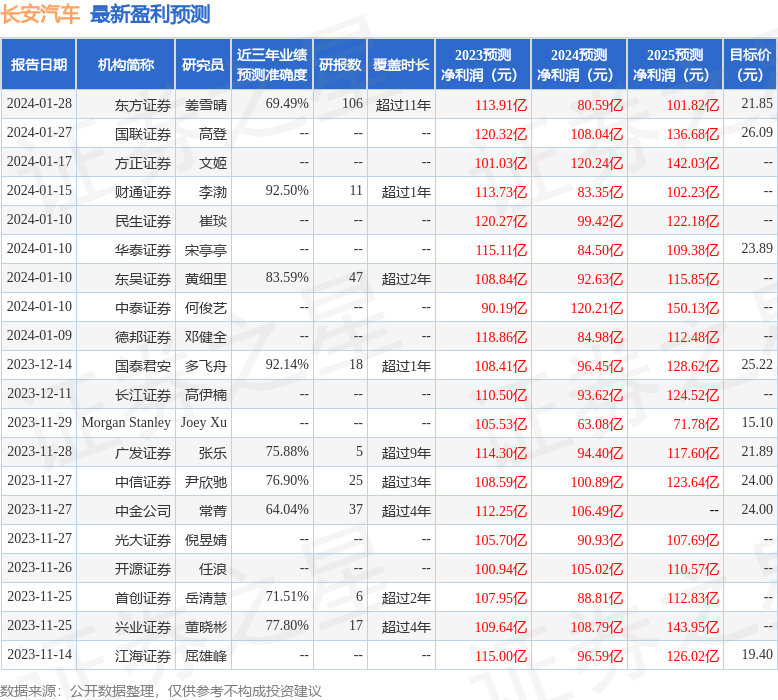
Task: Click the 近三年业绩预测准确度 column header
Action: pos(272,64)
